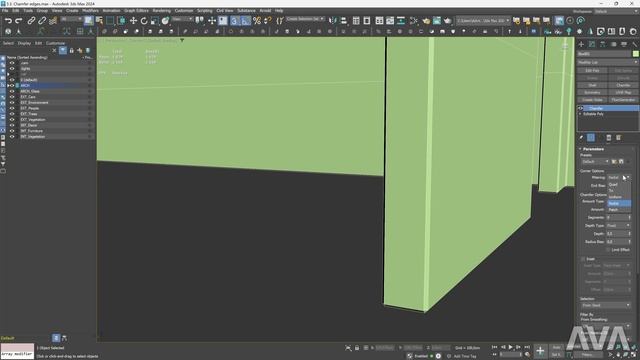Choose the Select and Scale tool
The image size is (640, 360).
(x=154, y=20)
